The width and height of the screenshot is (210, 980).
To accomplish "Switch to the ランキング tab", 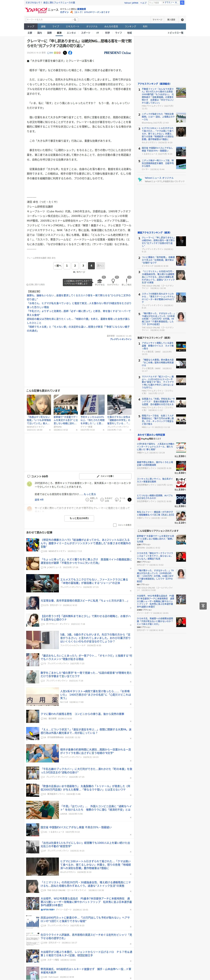I will [x=130, y=27].
